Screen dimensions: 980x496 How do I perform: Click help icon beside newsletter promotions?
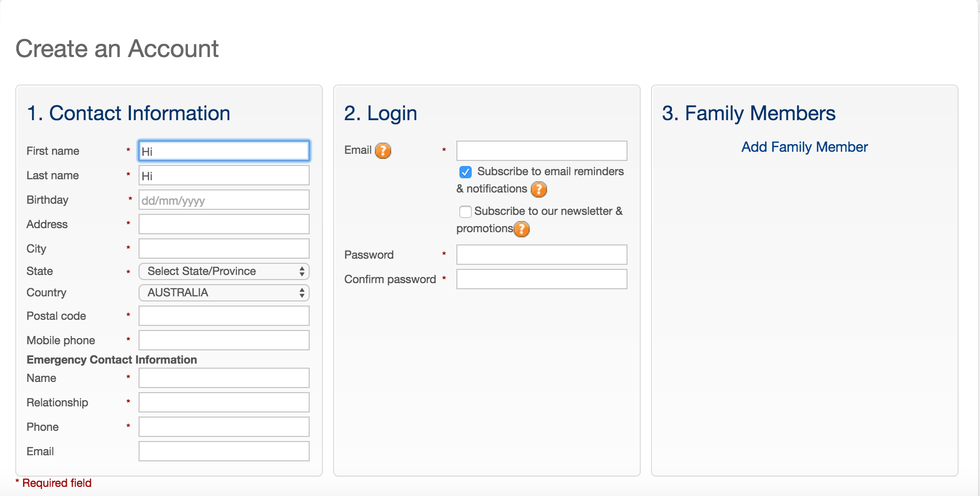coord(522,229)
